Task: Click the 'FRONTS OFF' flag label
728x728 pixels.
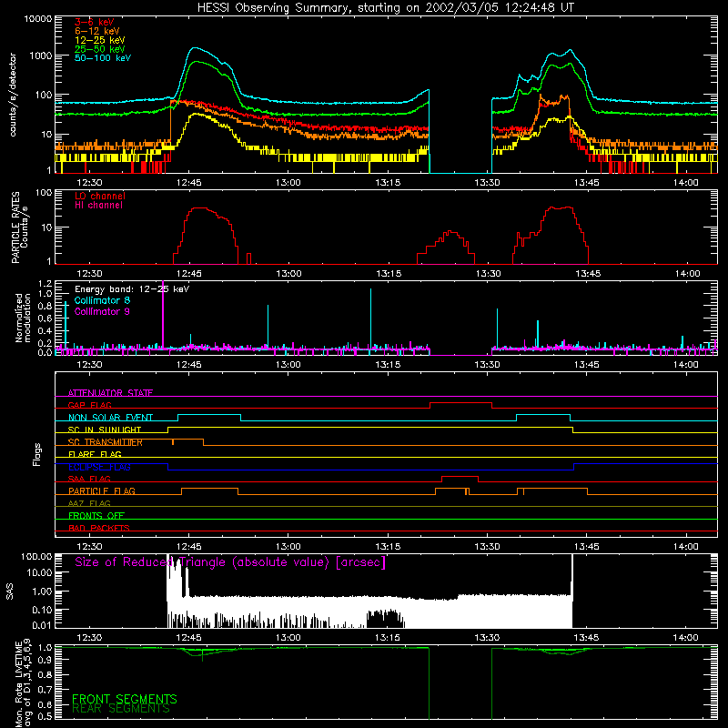Action: tap(96, 515)
